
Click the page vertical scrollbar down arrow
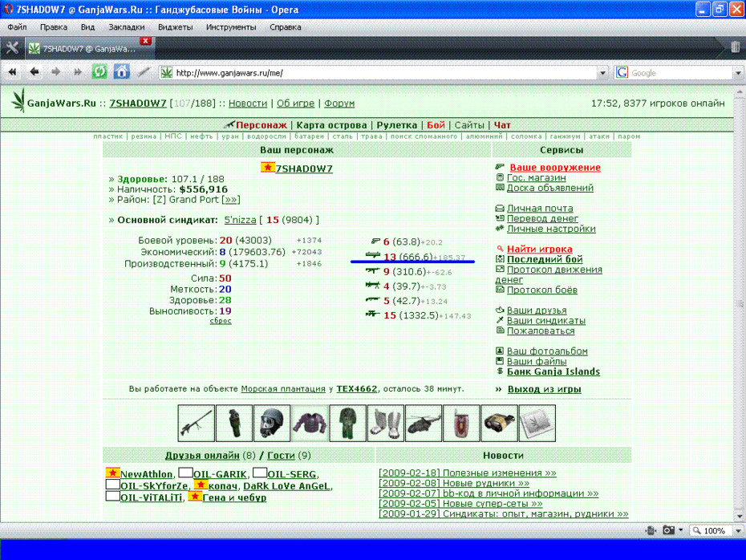pos(740,516)
